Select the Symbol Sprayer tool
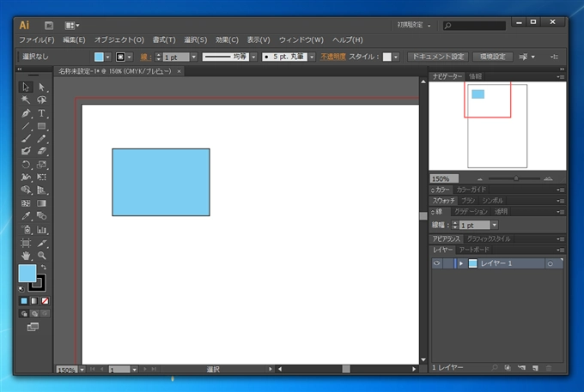584x392 pixels. tap(26, 230)
